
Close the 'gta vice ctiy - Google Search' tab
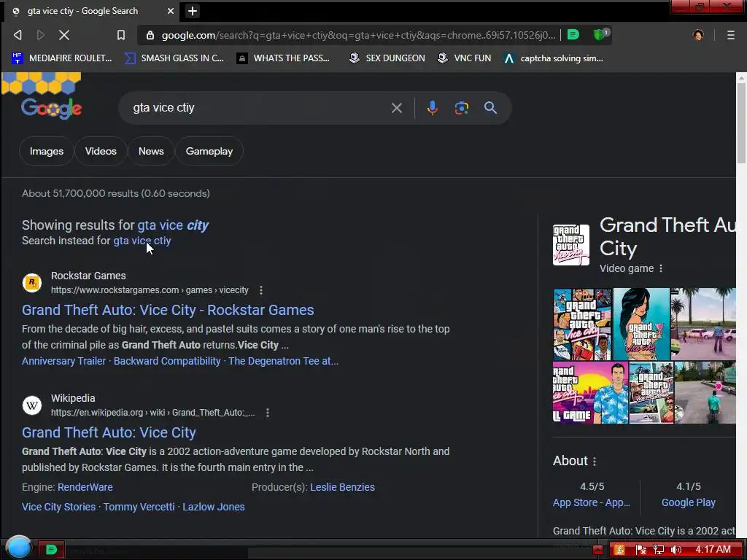coord(170,11)
